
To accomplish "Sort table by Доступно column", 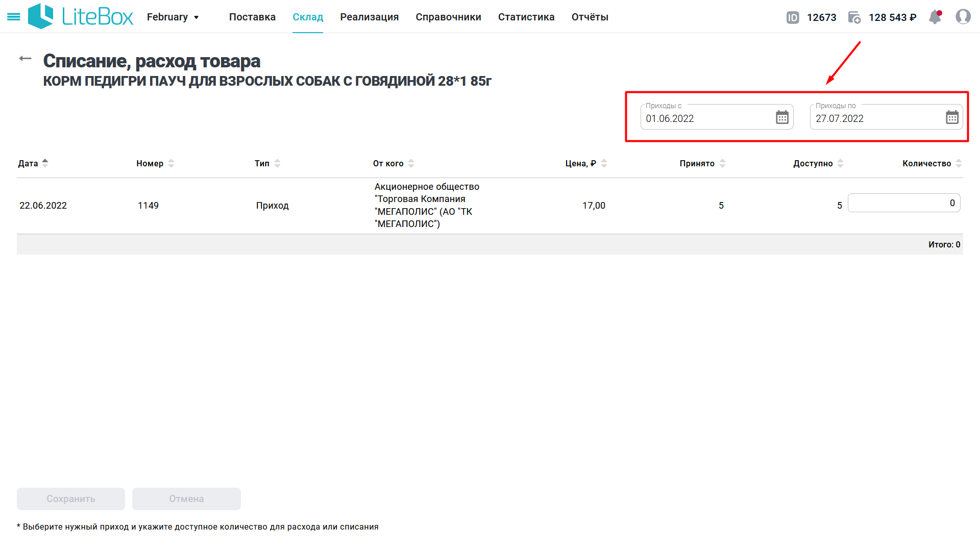I will [x=818, y=163].
